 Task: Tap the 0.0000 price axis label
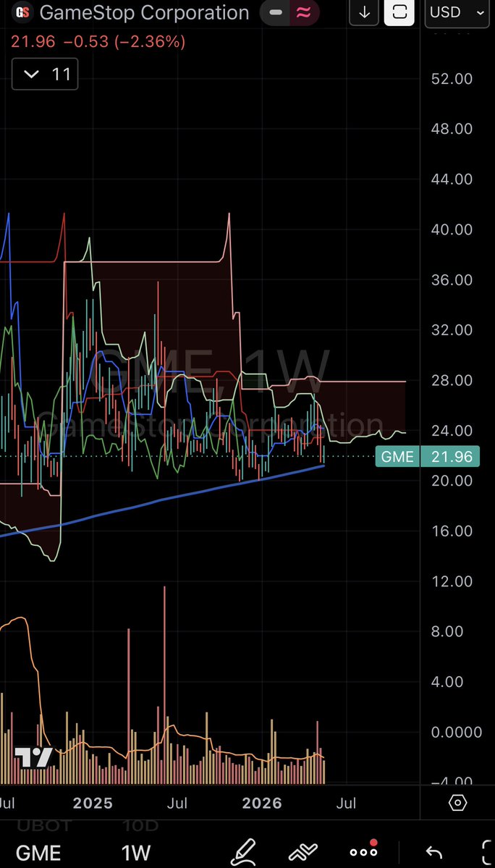(x=457, y=733)
